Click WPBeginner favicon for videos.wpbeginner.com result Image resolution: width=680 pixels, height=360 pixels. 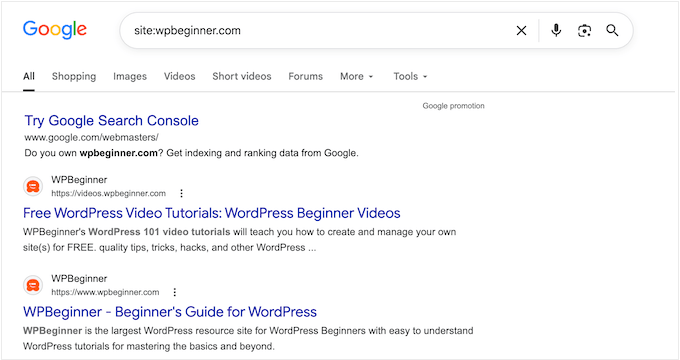pos(33,187)
